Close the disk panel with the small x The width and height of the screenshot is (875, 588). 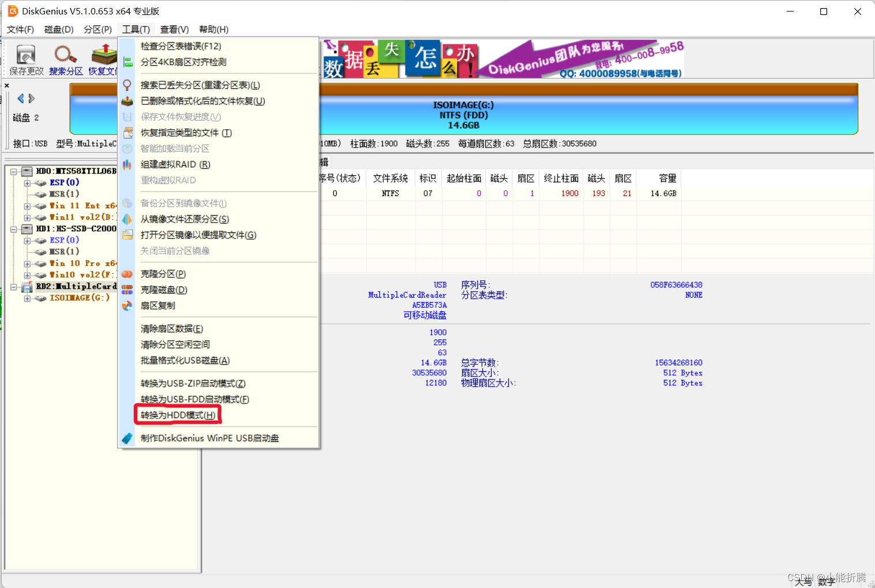7,85
